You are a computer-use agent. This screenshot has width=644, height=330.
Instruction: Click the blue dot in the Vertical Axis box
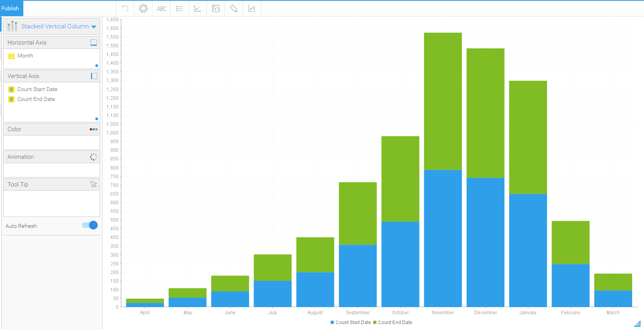(97, 119)
